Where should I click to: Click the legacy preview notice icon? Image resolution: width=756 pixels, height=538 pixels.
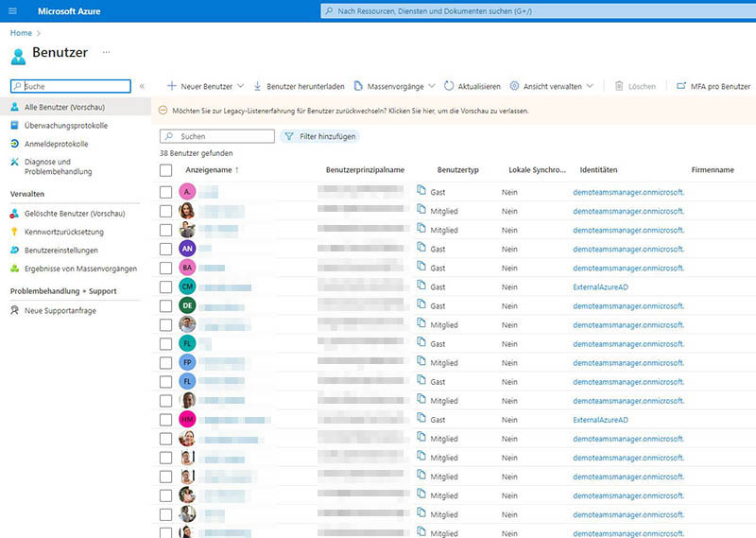click(163, 111)
